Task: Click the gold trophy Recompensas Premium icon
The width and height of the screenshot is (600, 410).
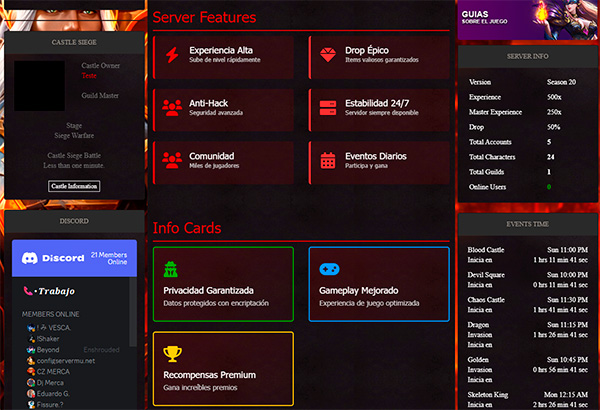Action: pyautogui.click(x=172, y=353)
